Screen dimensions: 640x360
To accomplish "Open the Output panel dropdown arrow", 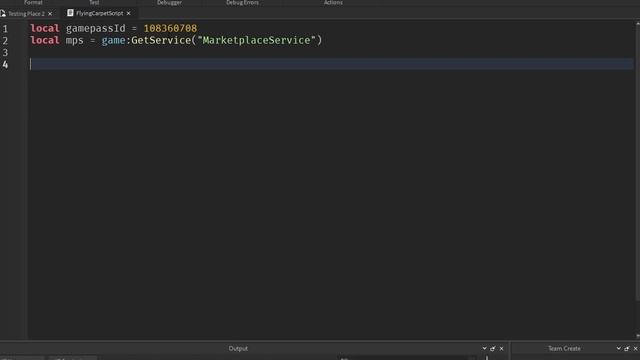I will tap(484, 349).
